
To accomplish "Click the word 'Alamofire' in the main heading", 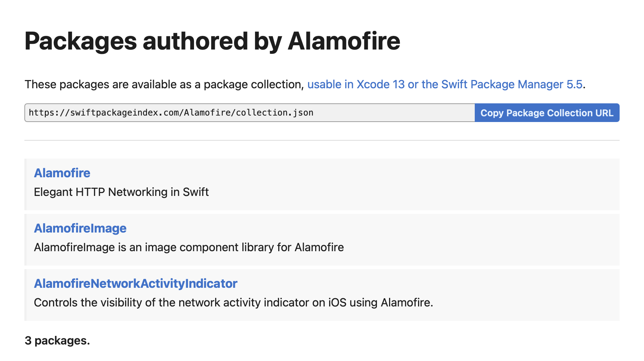I will pos(344,41).
